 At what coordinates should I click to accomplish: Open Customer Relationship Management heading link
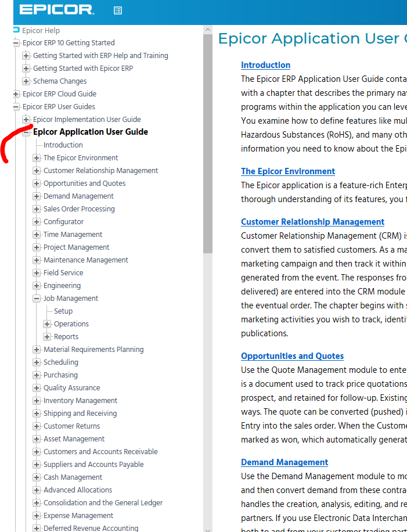point(313,222)
